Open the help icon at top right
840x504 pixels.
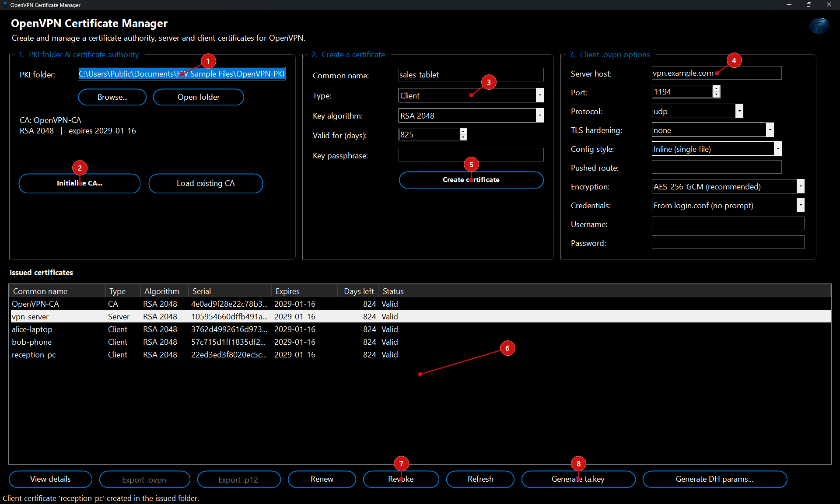(x=819, y=26)
